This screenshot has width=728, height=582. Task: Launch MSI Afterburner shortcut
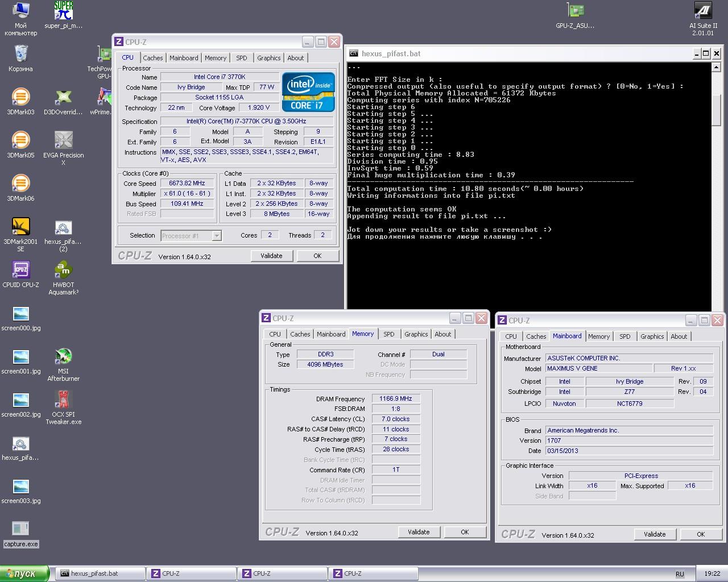coord(63,364)
